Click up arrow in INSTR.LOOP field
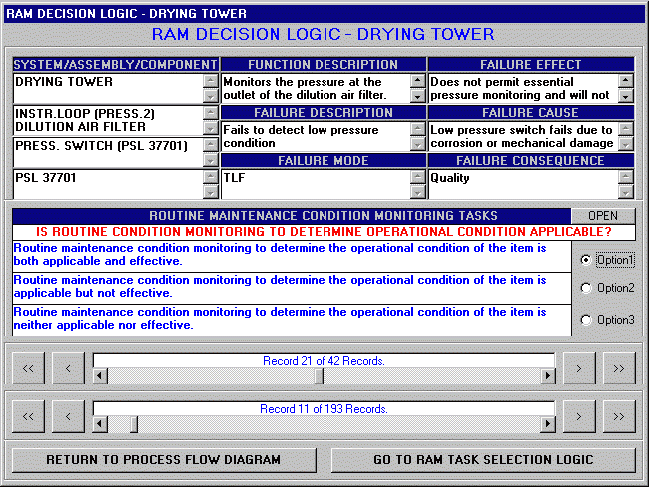This screenshot has height=487, width=649. [x=211, y=113]
